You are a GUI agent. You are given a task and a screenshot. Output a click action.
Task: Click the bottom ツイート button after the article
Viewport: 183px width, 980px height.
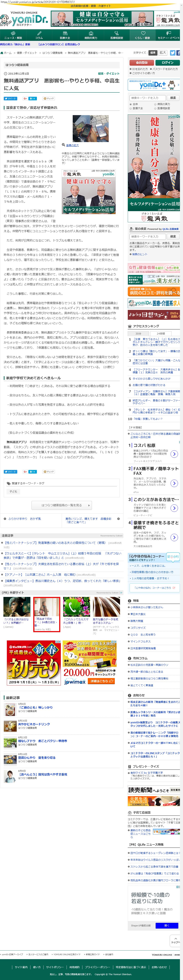coord(10,472)
